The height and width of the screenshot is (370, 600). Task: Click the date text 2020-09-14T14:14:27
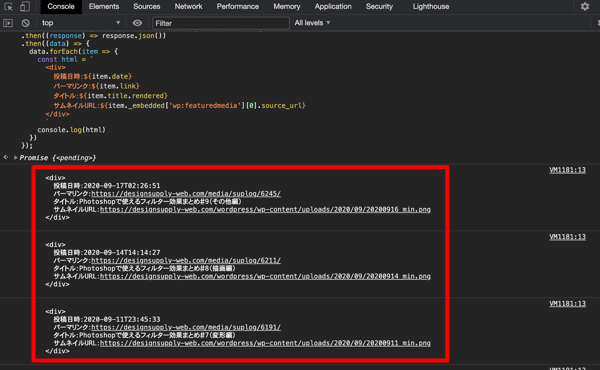coord(122,253)
